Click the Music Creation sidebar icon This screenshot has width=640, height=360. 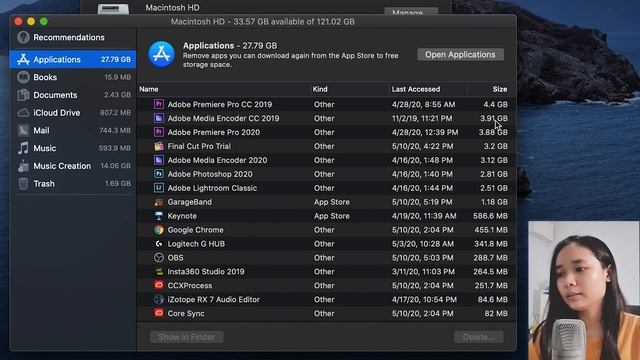23,166
